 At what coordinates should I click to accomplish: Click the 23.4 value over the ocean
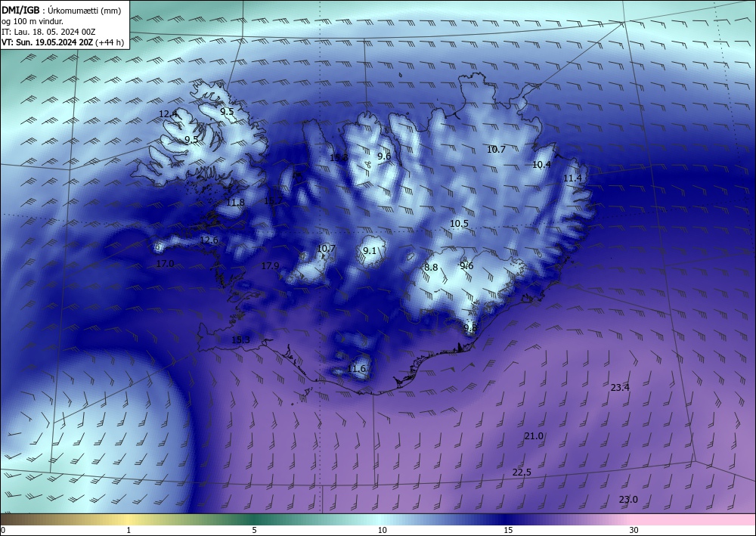click(x=620, y=387)
